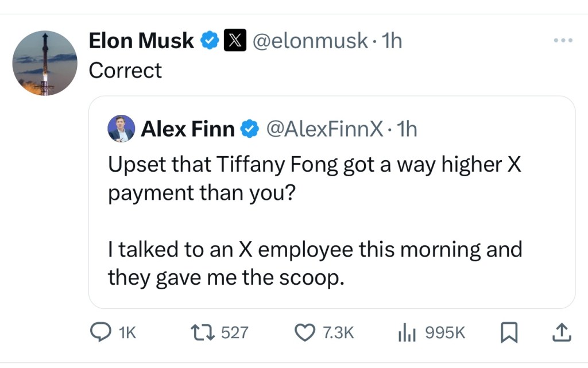Screen dimensions: 588x368
Task: Click Elon Musk's blue verified checkmark
Action: (209, 41)
